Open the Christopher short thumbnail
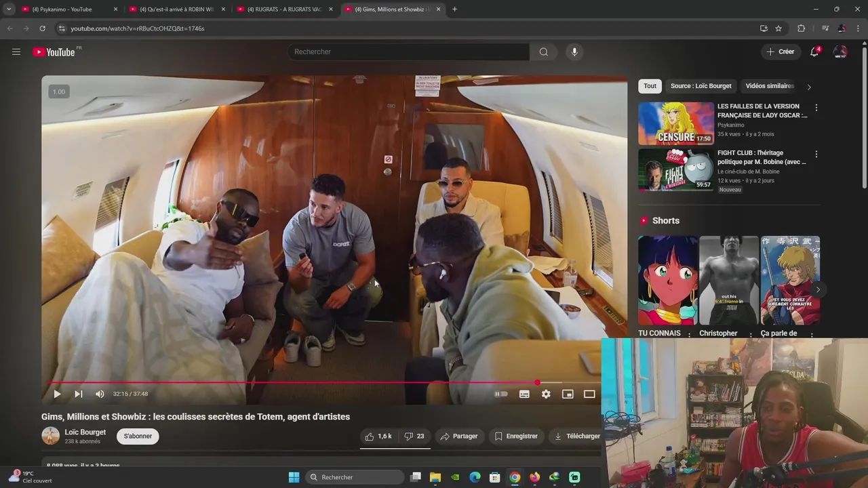Image resolution: width=868 pixels, height=488 pixels. [x=729, y=280]
